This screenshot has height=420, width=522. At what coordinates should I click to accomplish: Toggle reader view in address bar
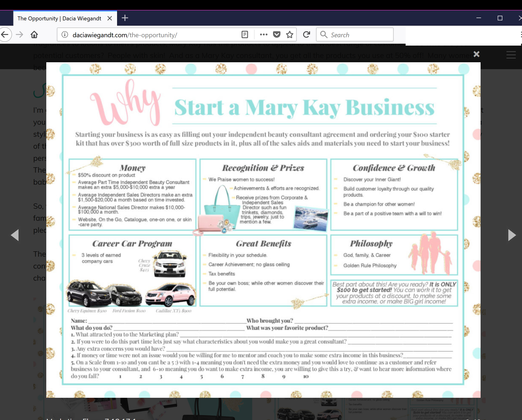[245, 35]
